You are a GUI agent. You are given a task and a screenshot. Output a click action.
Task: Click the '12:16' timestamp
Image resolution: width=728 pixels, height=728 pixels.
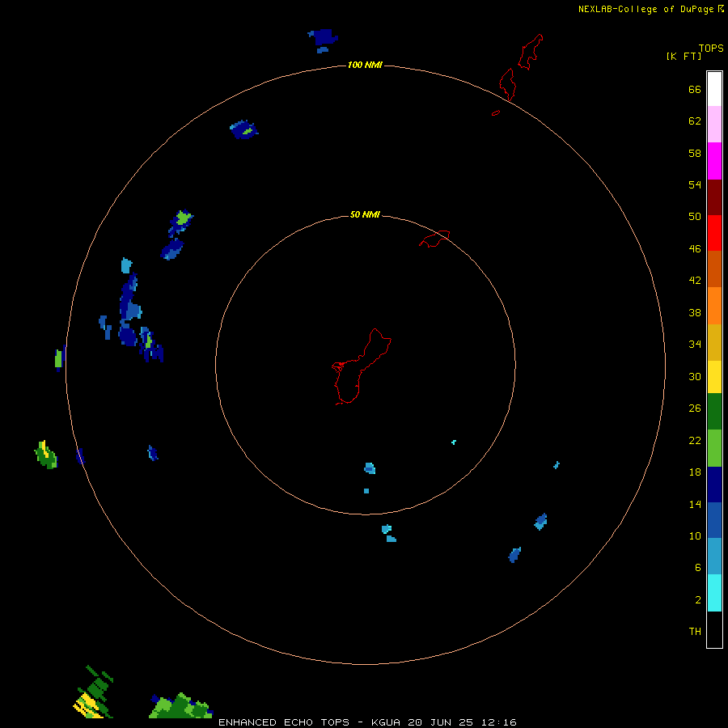[498, 722]
